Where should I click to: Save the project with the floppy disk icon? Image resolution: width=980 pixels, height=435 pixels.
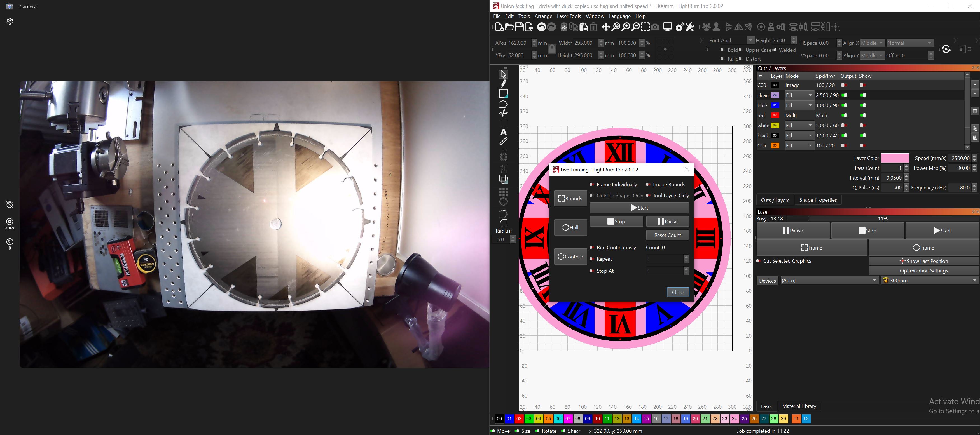[x=519, y=27]
